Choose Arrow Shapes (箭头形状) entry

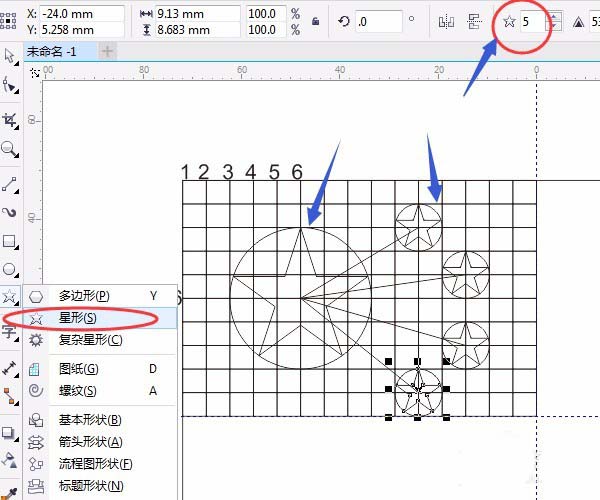[x=100, y=442]
